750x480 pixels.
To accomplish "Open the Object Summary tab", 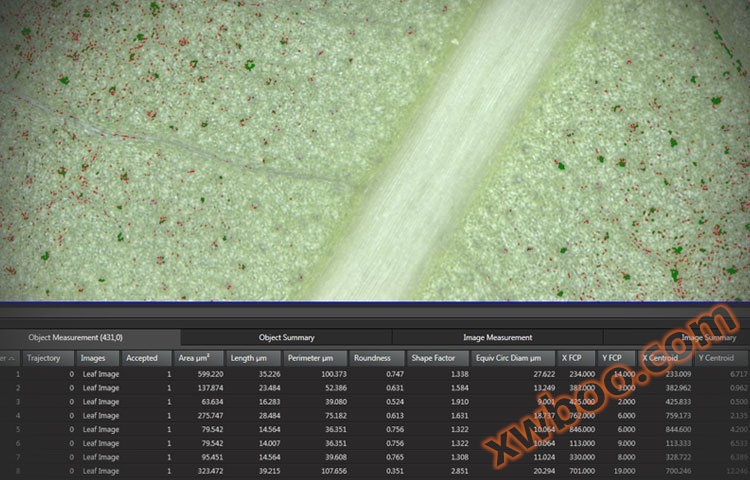I will (x=286, y=337).
